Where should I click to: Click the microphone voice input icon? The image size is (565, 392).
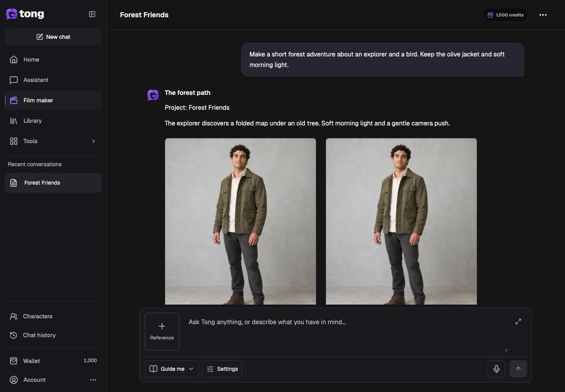click(496, 369)
